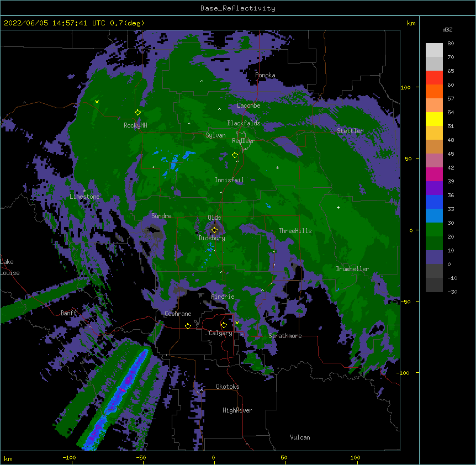This screenshot has width=476, height=465.
Task: Click the Stettler city label
Action: [350, 131]
